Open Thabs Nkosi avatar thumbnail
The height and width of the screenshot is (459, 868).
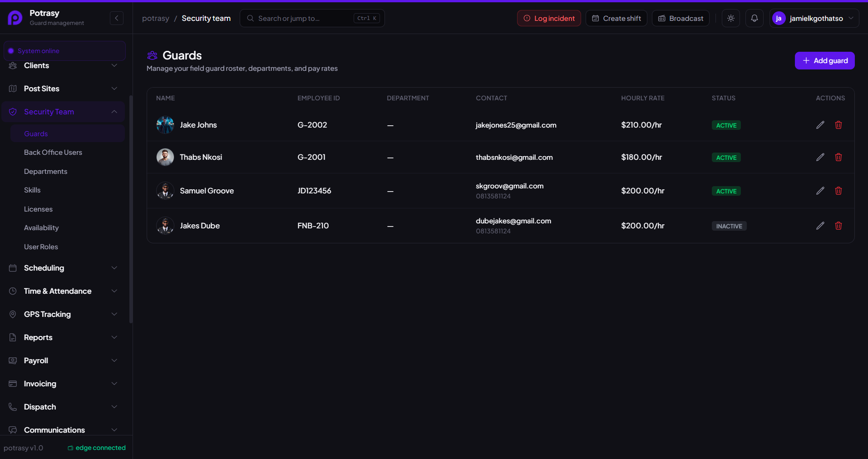click(165, 157)
